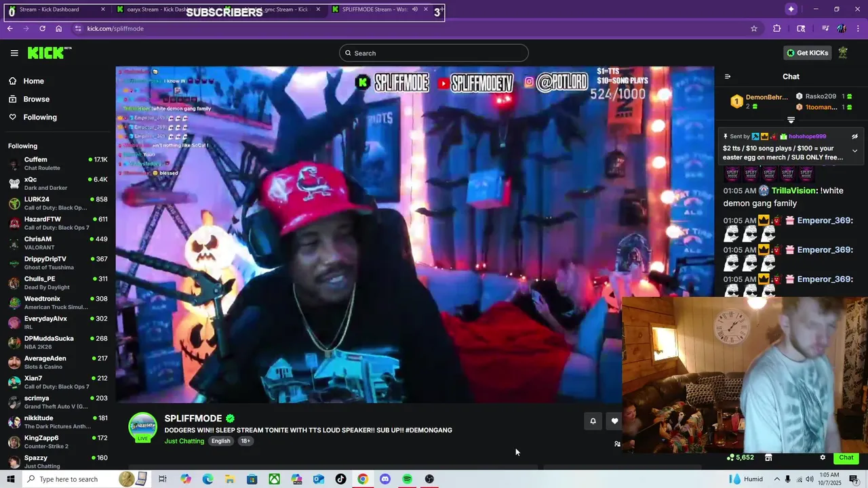Switch to oaryx Stream Kick Dashboard tab

coord(166,9)
